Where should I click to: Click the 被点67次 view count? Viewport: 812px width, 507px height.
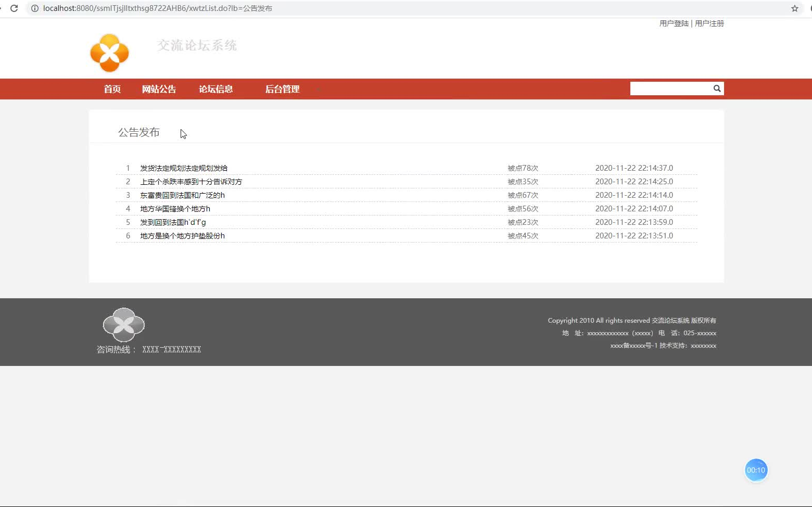[523, 195]
